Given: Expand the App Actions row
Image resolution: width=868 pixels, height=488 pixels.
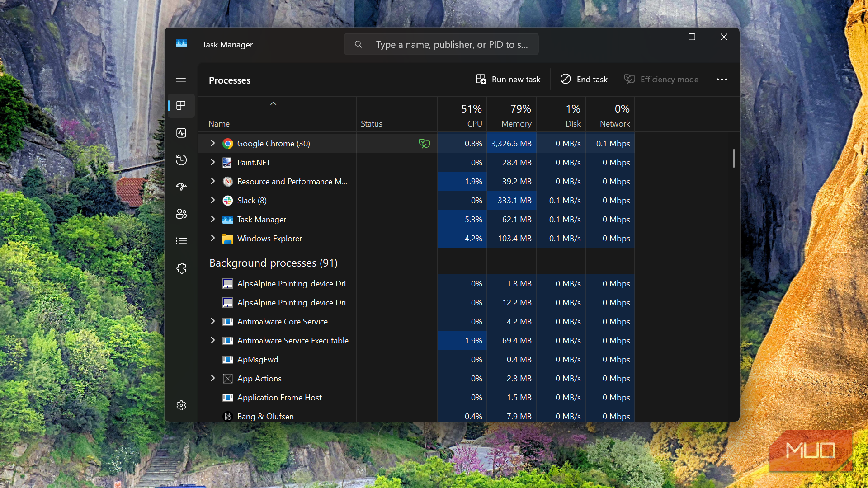Looking at the screenshot, I should click(x=212, y=378).
